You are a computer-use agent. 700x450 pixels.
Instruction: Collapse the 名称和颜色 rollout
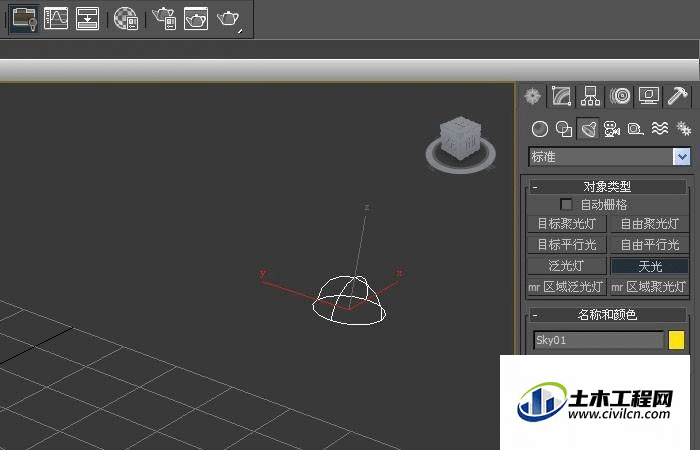pos(608,315)
